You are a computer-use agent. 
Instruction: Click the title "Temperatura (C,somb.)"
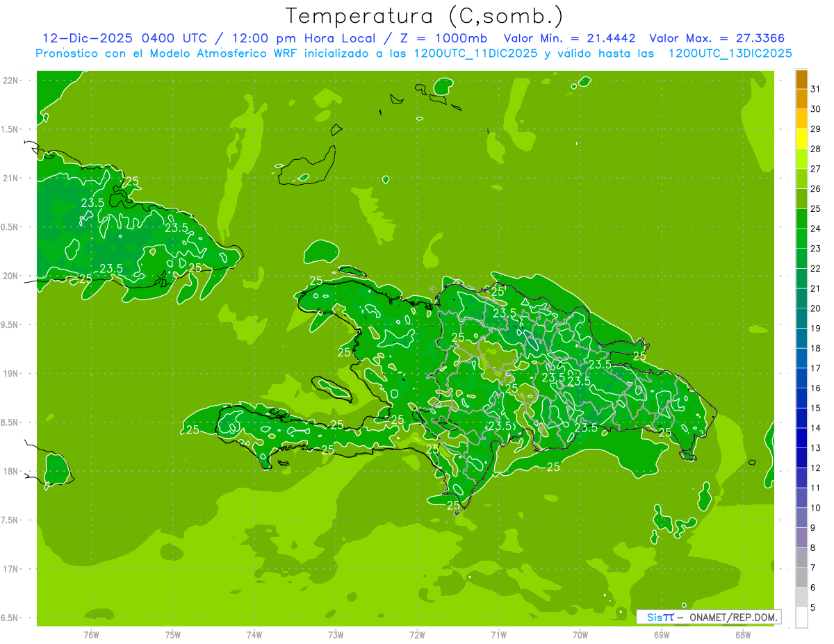tap(425, 17)
